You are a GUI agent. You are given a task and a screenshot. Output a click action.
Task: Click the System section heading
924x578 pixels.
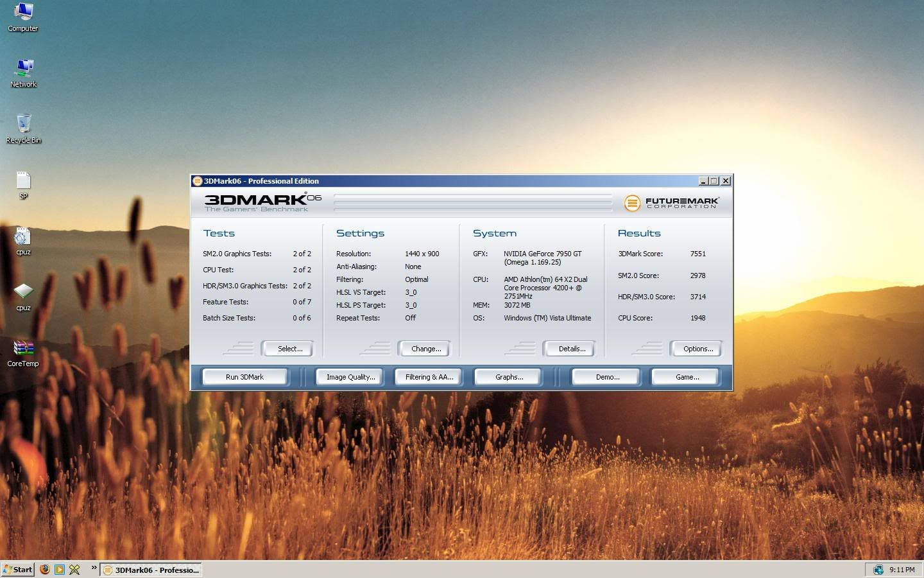coord(494,233)
